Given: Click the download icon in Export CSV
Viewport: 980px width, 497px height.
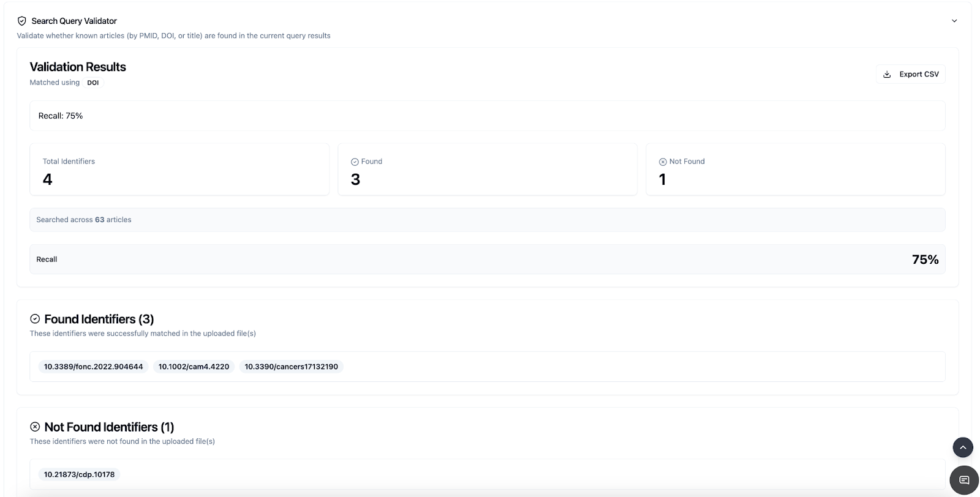Looking at the screenshot, I should point(887,75).
